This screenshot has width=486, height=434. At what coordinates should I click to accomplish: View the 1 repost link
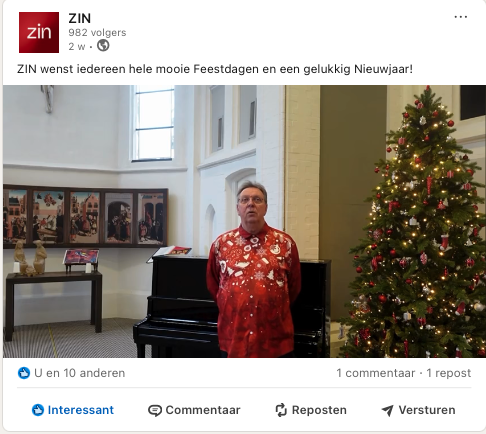[x=449, y=373]
